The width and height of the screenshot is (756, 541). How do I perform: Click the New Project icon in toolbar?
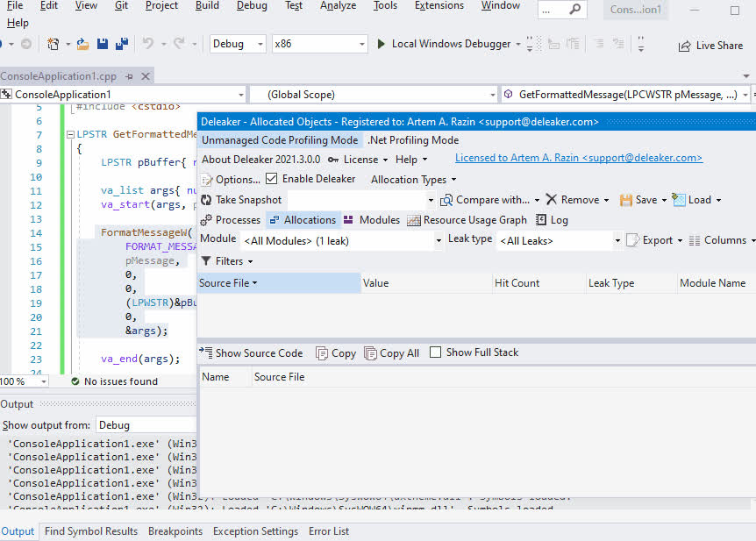point(53,44)
